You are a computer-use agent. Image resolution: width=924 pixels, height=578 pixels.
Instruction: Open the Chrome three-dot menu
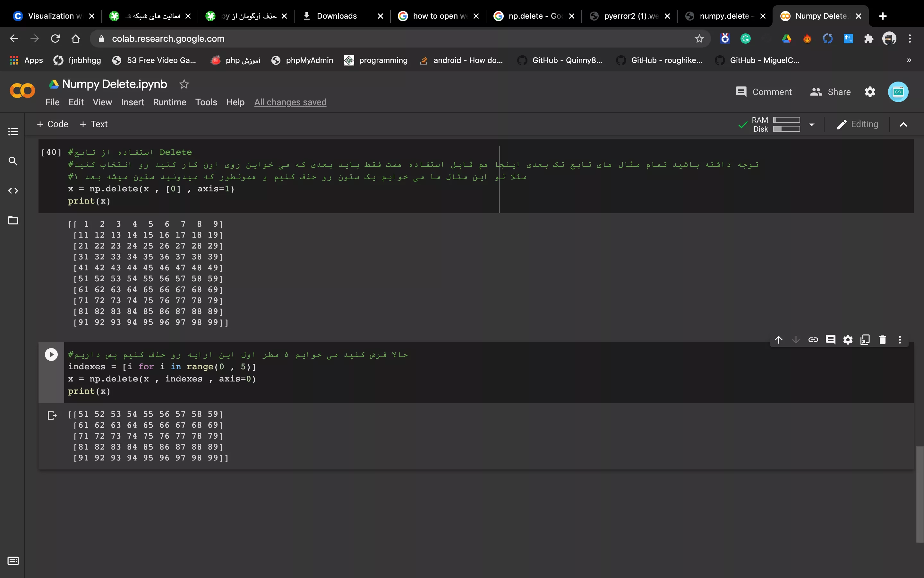910,39
